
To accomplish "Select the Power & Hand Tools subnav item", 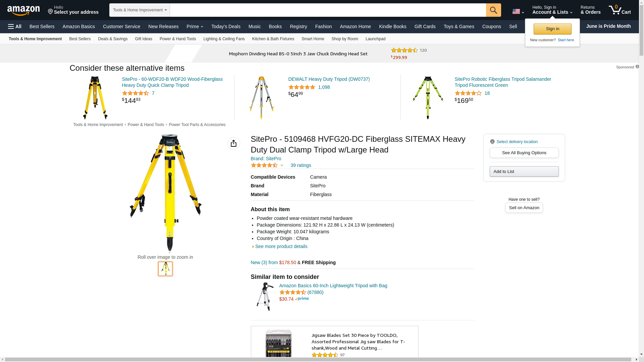I will click(x=177, y=39).
